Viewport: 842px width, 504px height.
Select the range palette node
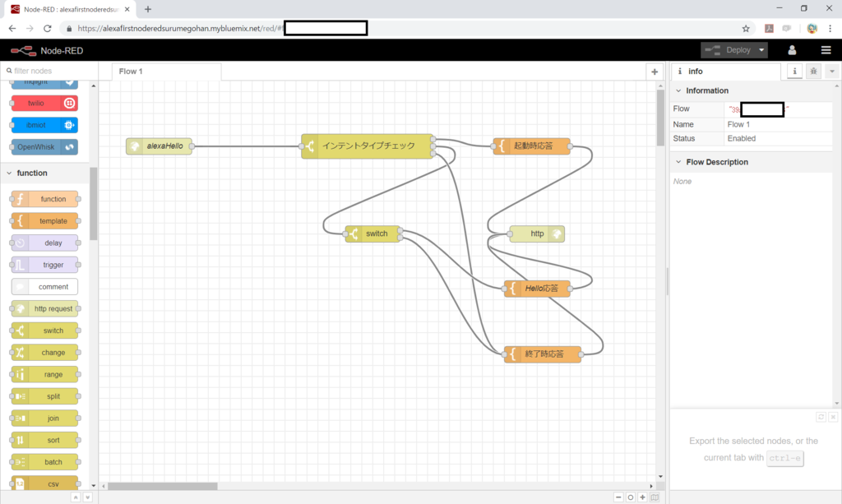coord(44,375)
